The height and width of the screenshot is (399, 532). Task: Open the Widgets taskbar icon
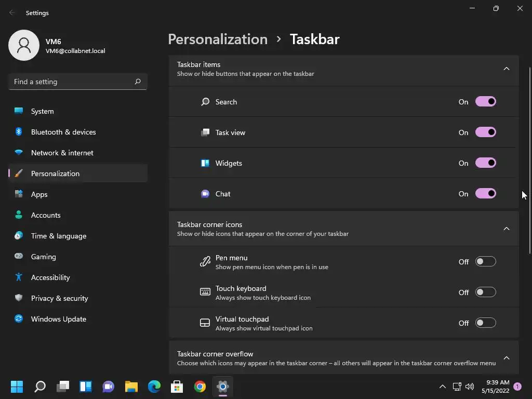[x=86, y=387]
